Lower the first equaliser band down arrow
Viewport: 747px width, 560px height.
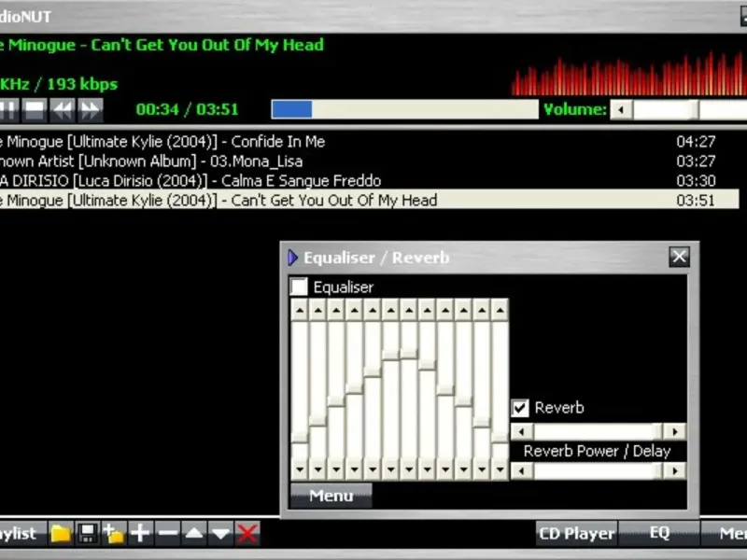click(x=300, y=469)
